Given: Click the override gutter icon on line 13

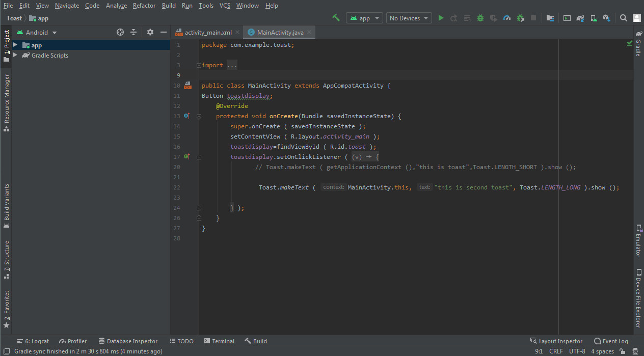Looking at the screenshot, I should 187,116.
